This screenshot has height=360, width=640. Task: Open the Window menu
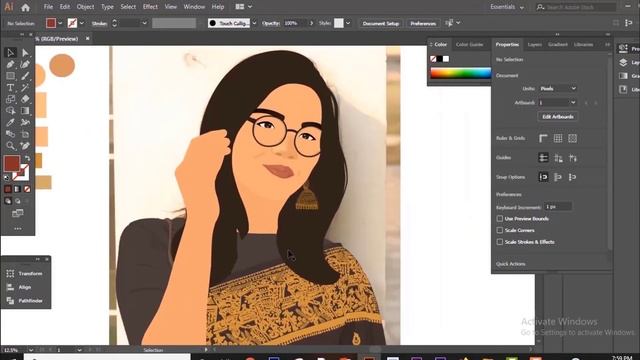194,7
